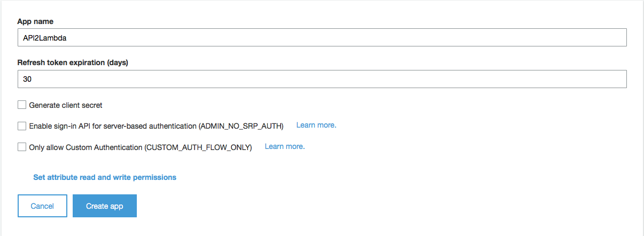Check Only allow Custom Authentication box
The height and width of the screenshot is (236, 644).
click(22, 147)
